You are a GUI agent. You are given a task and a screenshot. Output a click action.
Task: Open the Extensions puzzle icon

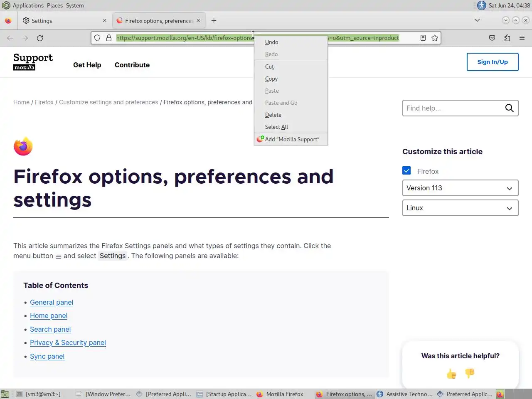[x=507, y=38]
